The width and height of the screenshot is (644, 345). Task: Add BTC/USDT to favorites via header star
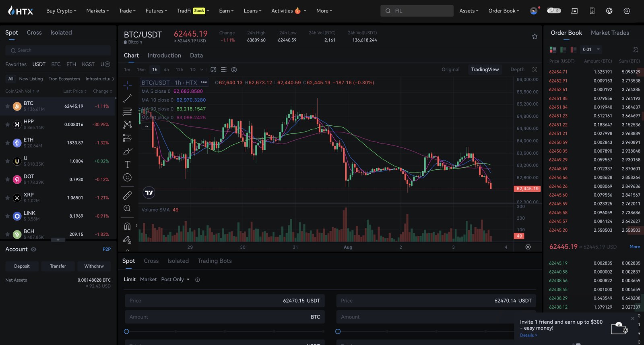coord(535,36)
